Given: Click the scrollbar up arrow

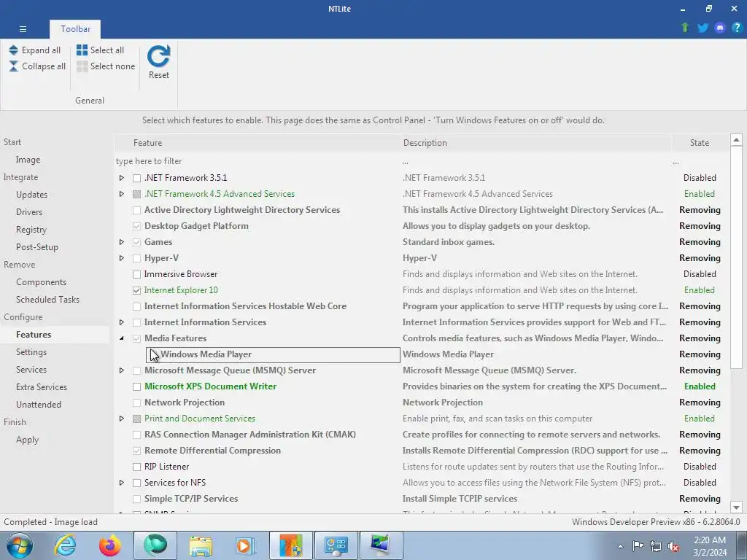Looking at the screenshot, I should pos(736,140).
